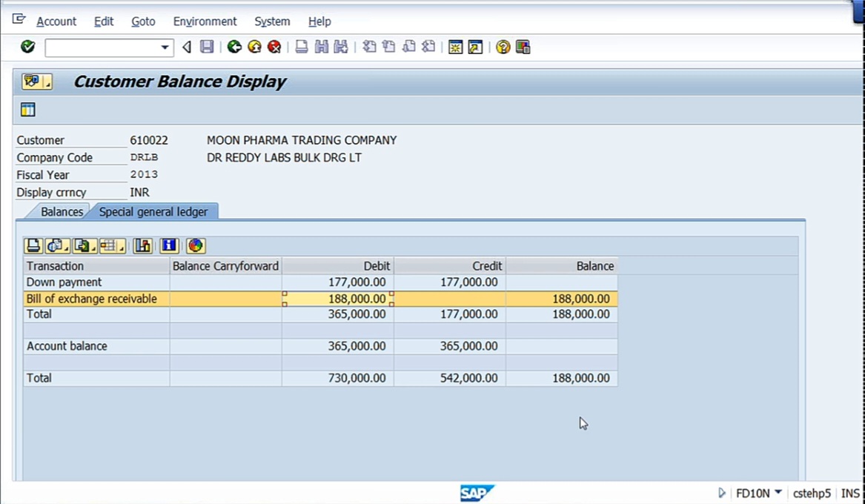Open the Help menu
Viewport: 865px width, 504px height.
(x=319, y=21)
